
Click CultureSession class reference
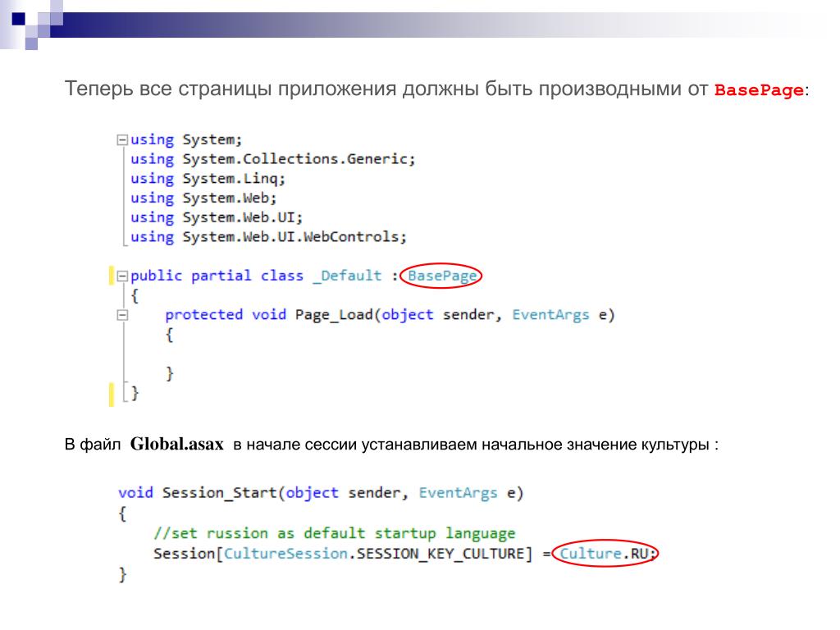click(285, 554)
